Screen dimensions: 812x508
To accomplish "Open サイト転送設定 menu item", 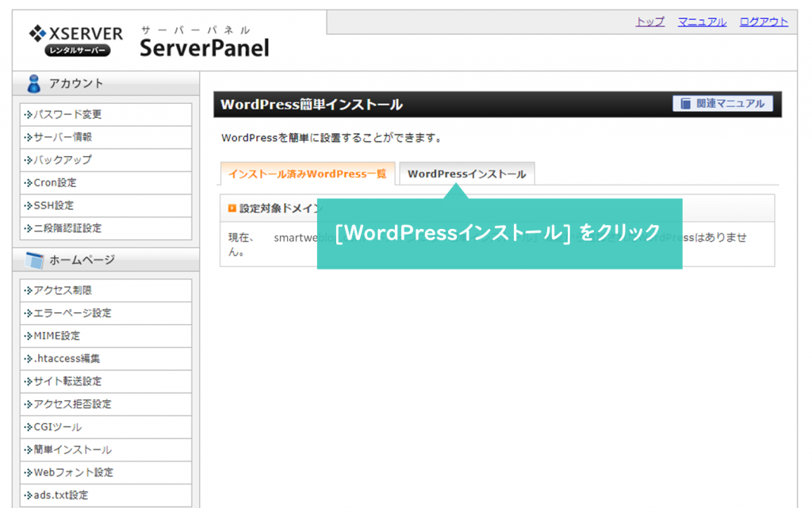I will (x=105, y=381).
